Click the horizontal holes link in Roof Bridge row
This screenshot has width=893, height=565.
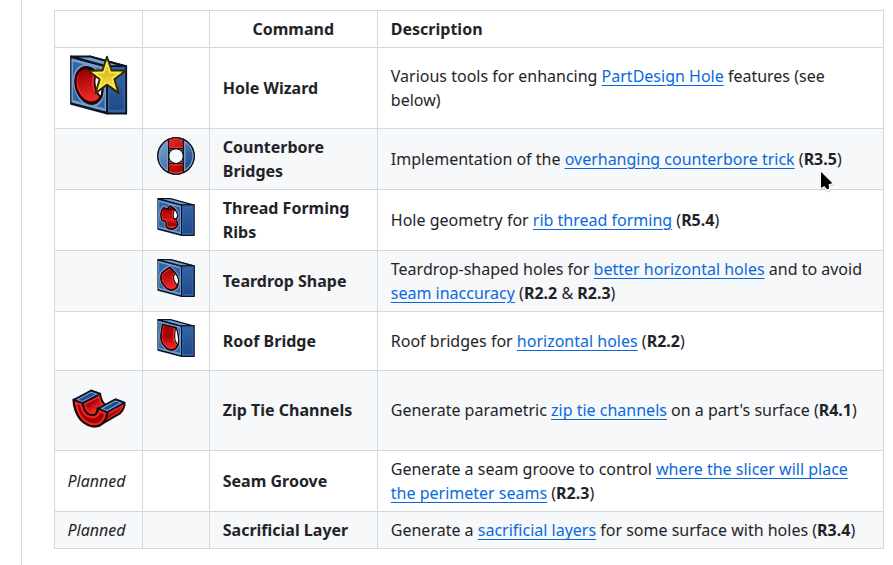(x=577, y=341)
